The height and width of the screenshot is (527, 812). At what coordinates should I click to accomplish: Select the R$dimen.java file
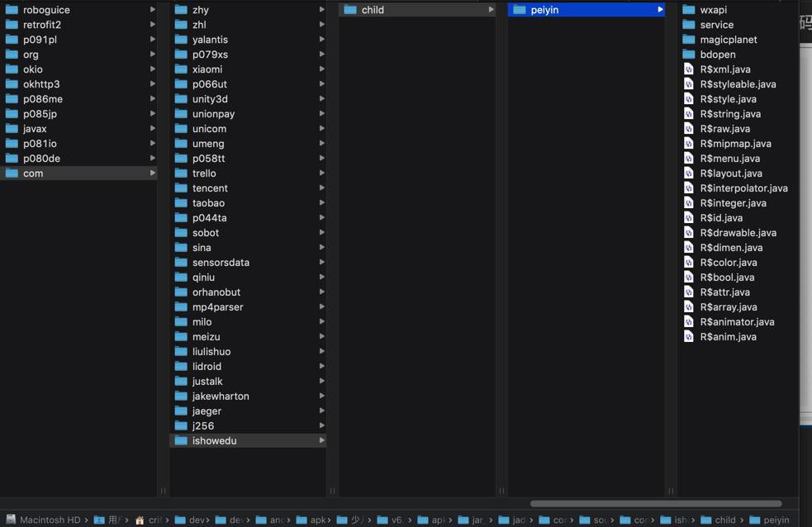[x=737, y=248]
